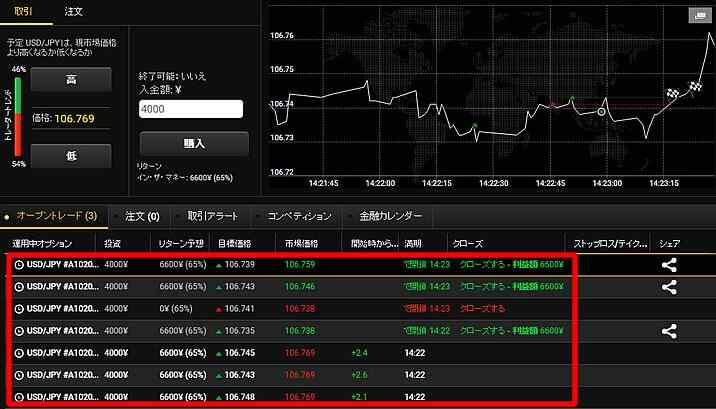Sort by the クローズ column header
This screenshot has width=716, height=409.
[x=468, y=244]
